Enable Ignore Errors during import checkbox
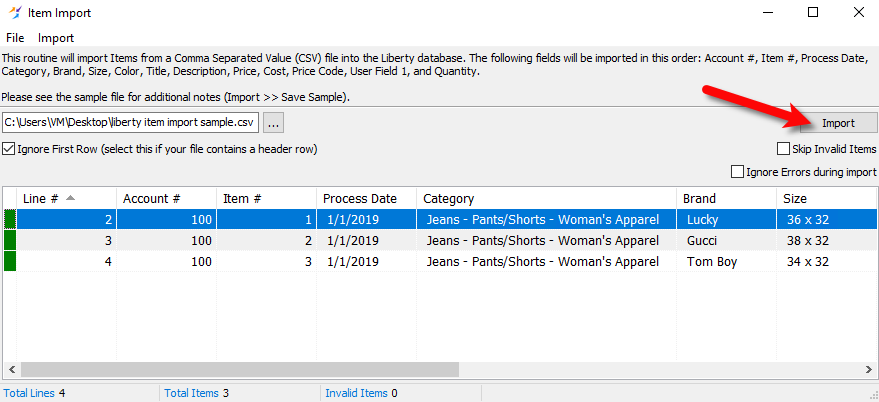The height and width of the screenshot is (402, 879). tap(737, 172)
